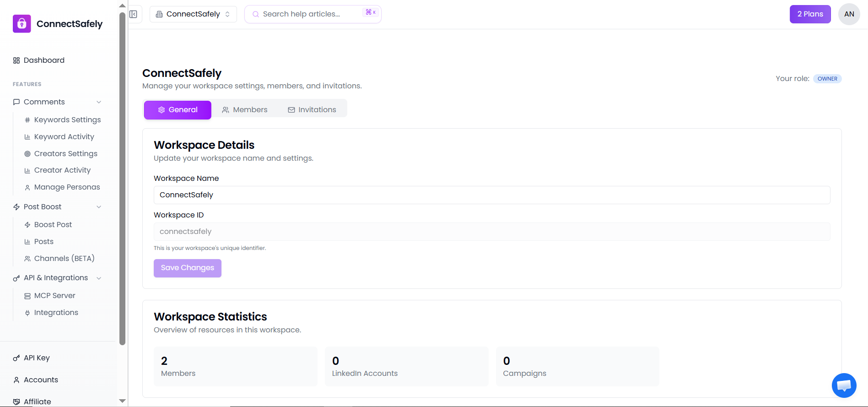Click the Workspace Name input field

491,195
